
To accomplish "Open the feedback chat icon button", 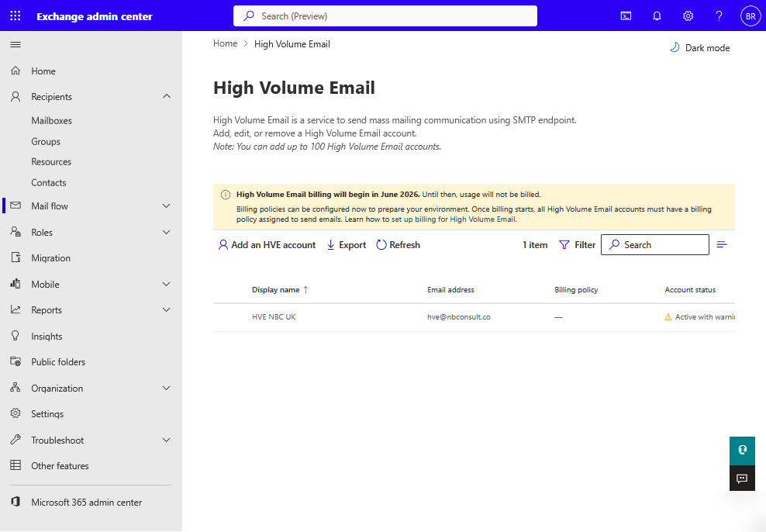I will tap(742, 478).
